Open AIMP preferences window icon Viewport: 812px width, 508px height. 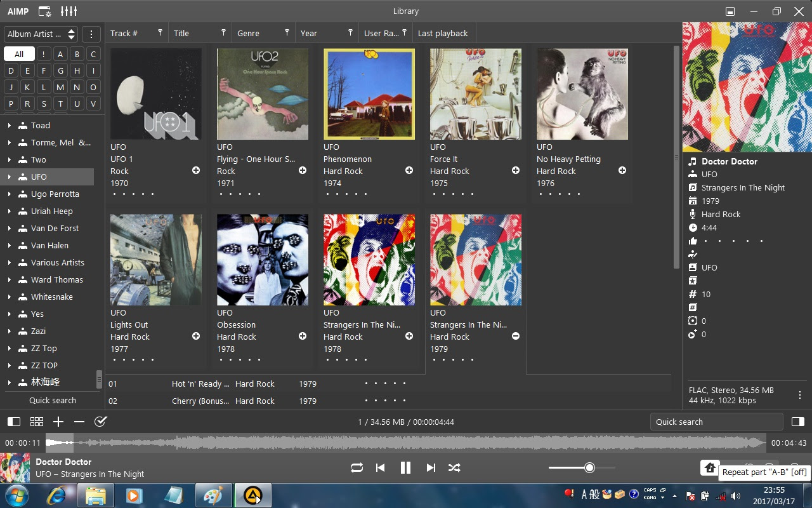tap(44, 11)
